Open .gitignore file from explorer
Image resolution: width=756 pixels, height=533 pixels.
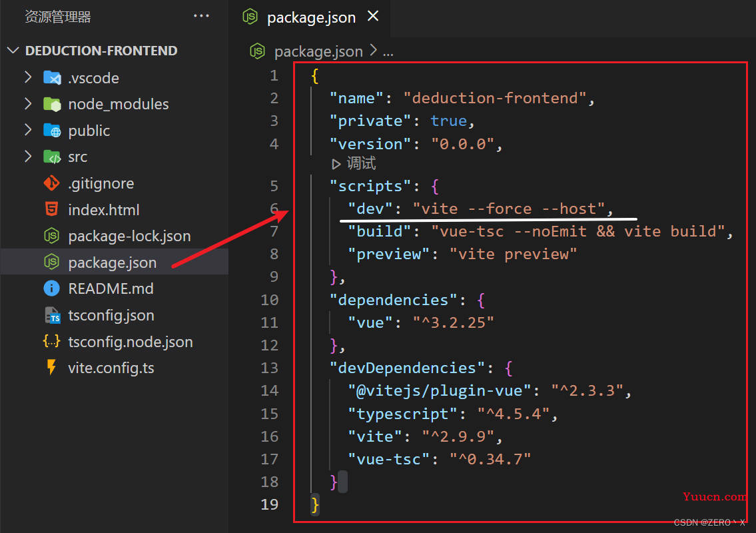pos(101,183)
